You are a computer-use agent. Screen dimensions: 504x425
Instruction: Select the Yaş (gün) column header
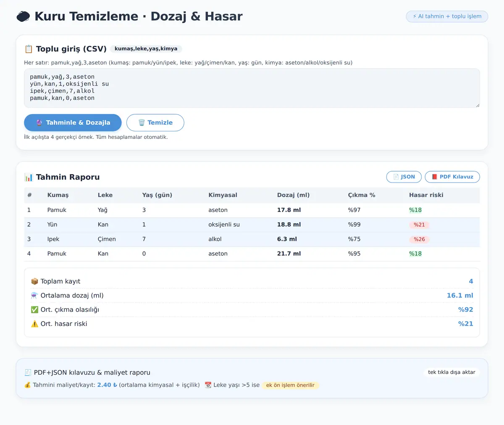[157, 195]
